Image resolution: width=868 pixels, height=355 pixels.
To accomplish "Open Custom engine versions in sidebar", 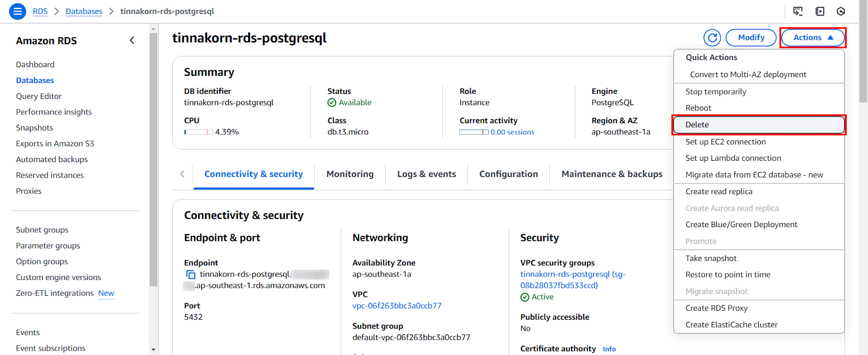I will pyautogui.click(x=58, y=277).
